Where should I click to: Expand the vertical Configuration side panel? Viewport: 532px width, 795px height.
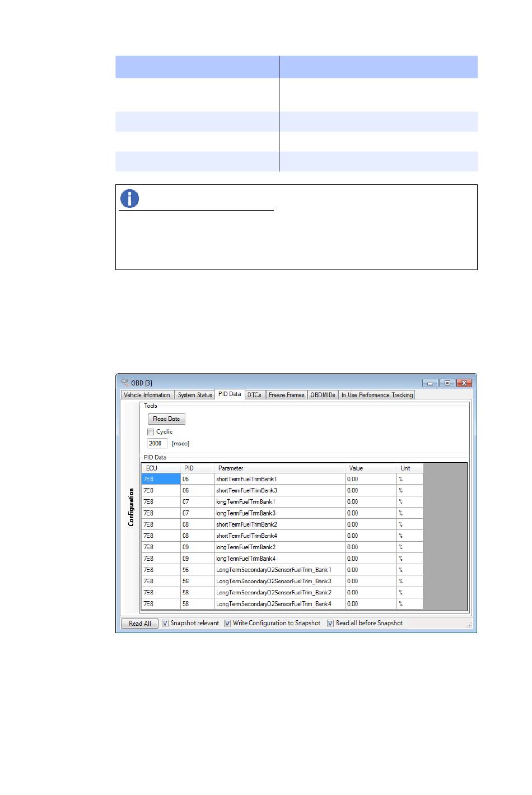pyautogui.click(x=131, y=508)
